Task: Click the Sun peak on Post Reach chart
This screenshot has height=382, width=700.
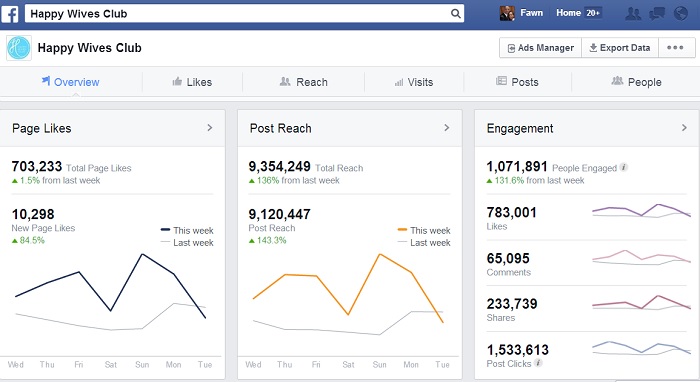Action: (x=379, y=254)
